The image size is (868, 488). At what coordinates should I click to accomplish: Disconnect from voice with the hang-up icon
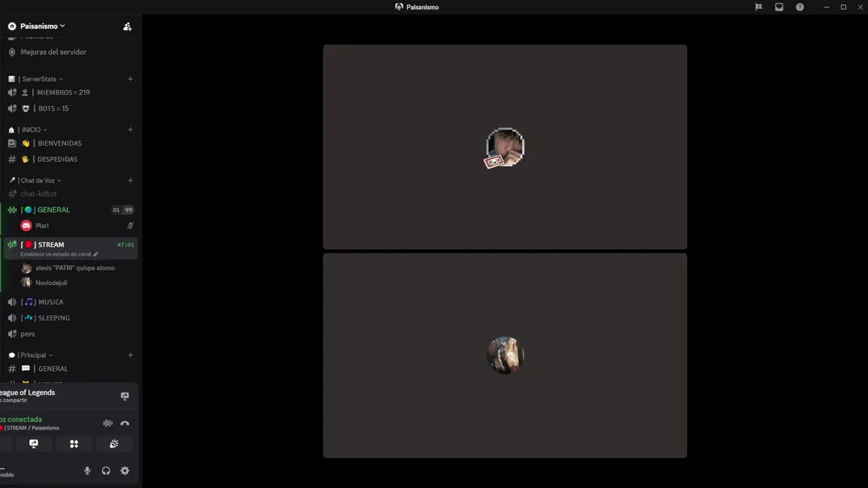tap(125, 424)
